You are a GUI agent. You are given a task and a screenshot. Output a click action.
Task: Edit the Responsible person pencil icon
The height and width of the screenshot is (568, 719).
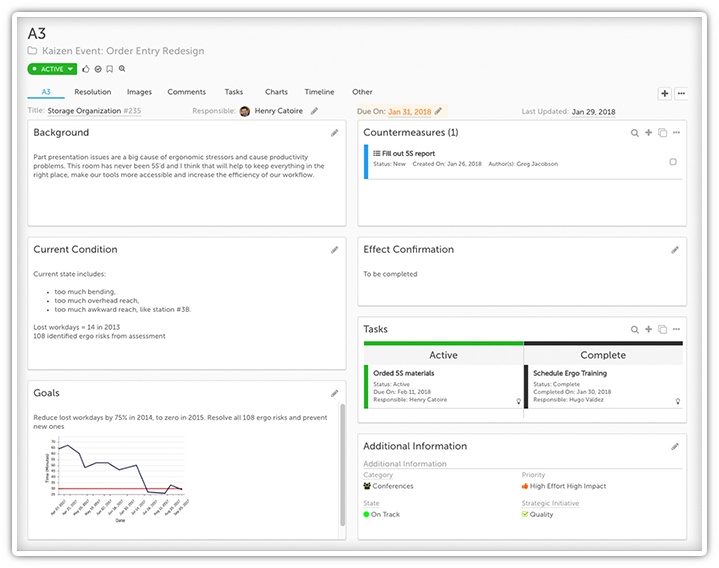click(x=314, y=111)
